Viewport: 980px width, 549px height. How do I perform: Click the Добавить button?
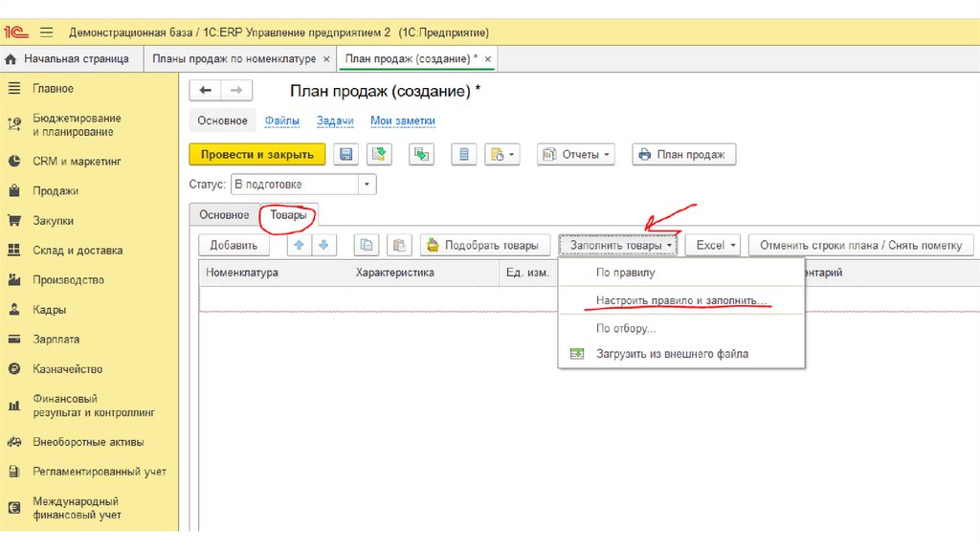234,246
